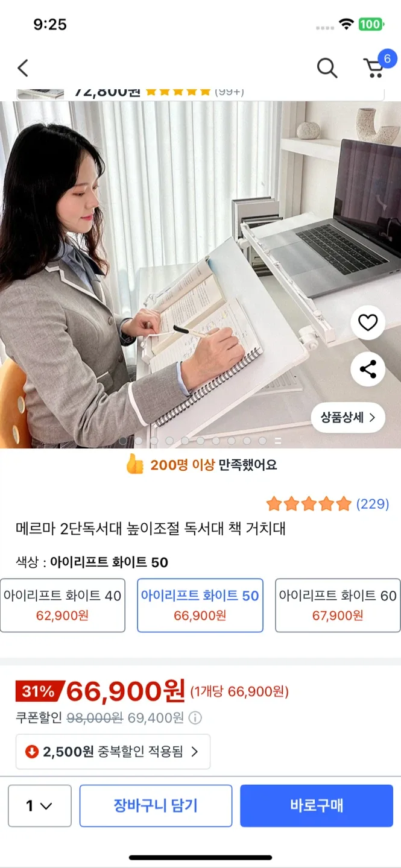Expand 2,500원 중복할인 적용됨 details
The image size is (401, 868).
[x=113, y=752]
